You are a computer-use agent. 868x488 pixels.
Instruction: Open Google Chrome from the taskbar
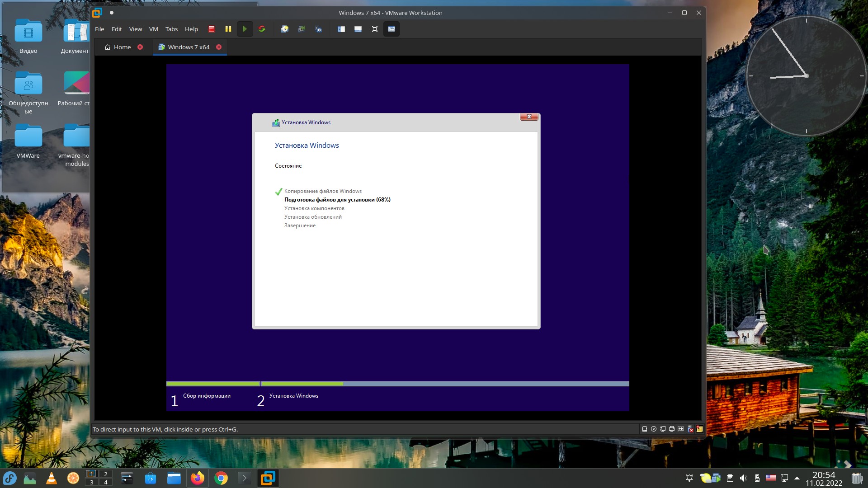[x=221, y=478]
